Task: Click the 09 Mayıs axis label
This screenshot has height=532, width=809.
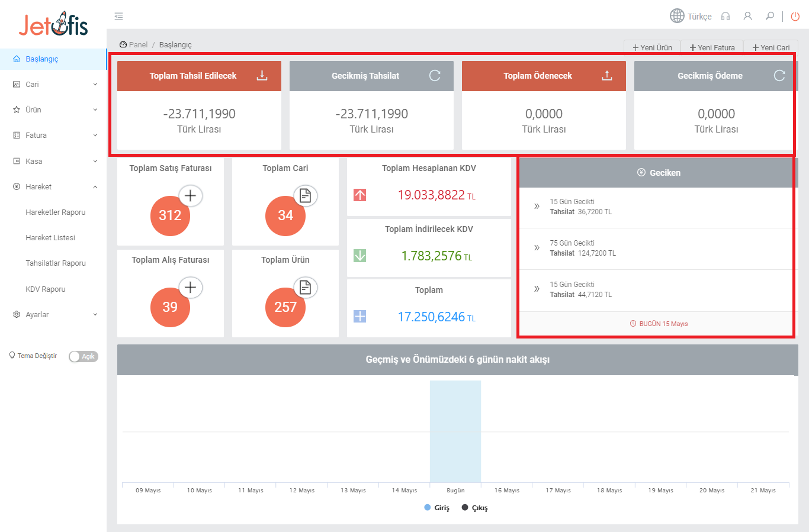Action: 148,491
